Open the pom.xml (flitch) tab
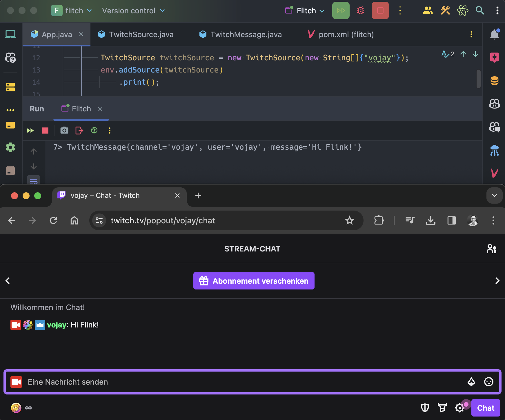505x420 pixels. click(346, 34)
